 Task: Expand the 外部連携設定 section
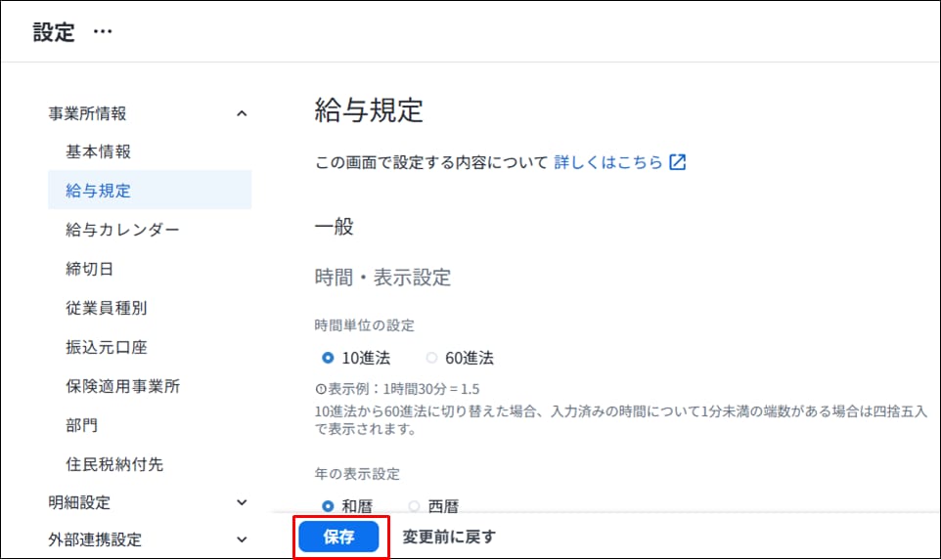243,538
